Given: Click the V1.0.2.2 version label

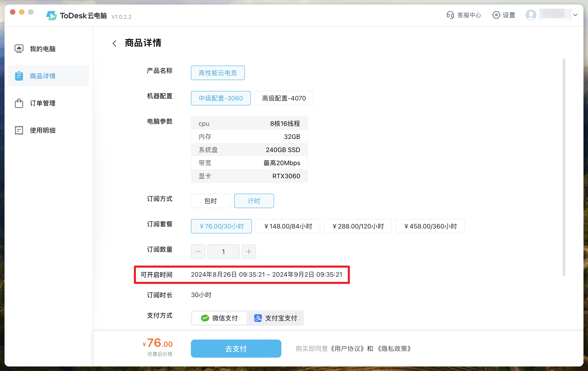Looking at the screenshot, I should click(x=121, y=17).
